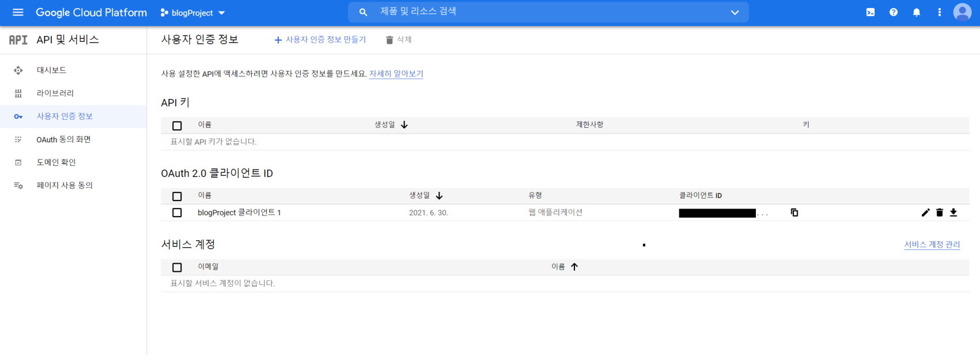Delete OAuth client with the row trash icon
Viewport: 980px width, 364px height.
tap(940, 213)
